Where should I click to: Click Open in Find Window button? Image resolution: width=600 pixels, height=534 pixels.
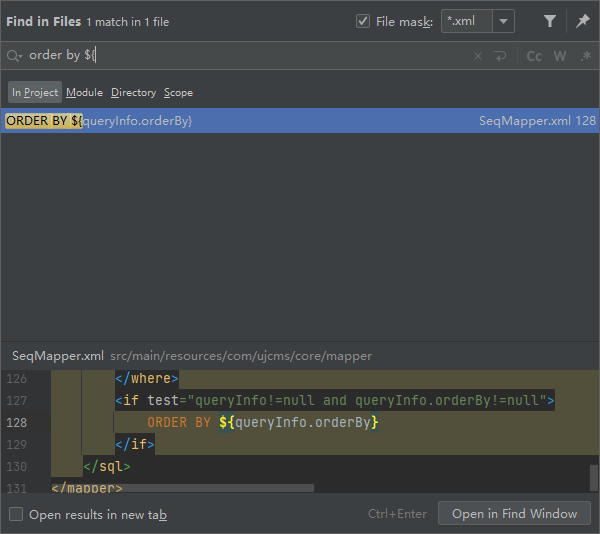pyautogui.click(x=514, y=513)
